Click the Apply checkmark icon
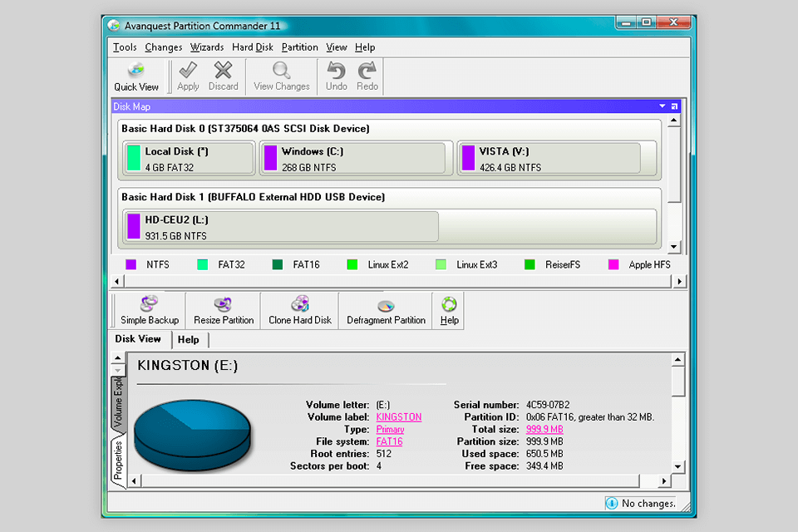The width and height of the screenshot is (798, 532). (188, 71)
